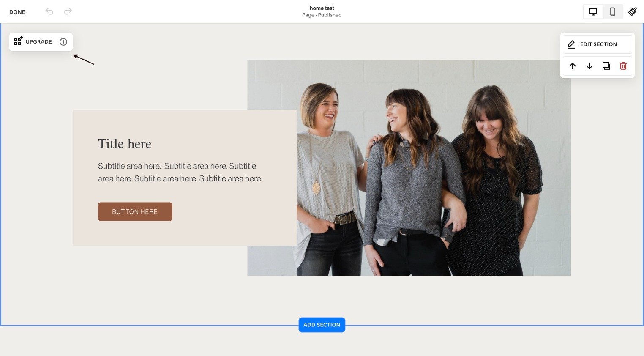
Task: Open the upgrade info icon
Action: pos(63,42)
